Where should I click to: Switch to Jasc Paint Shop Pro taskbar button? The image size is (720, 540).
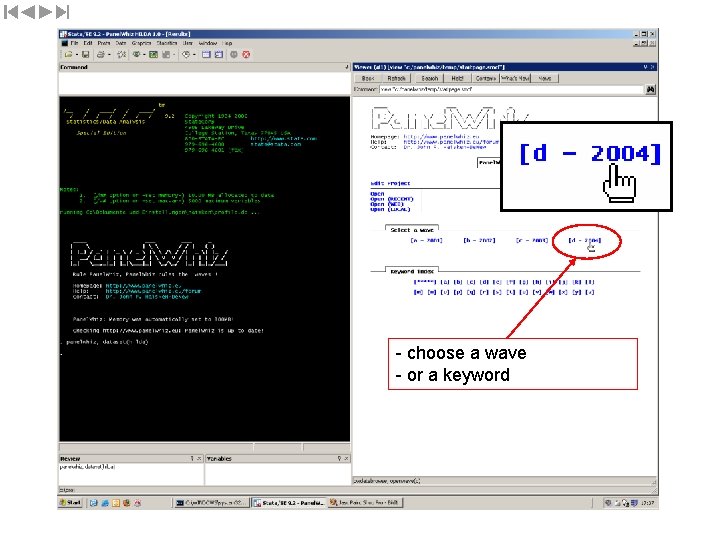click(x=365, y=503)
